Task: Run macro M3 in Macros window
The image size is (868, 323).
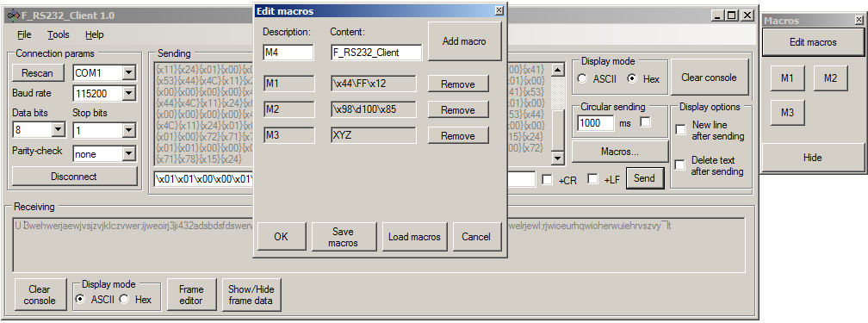Action: (787, 113)
